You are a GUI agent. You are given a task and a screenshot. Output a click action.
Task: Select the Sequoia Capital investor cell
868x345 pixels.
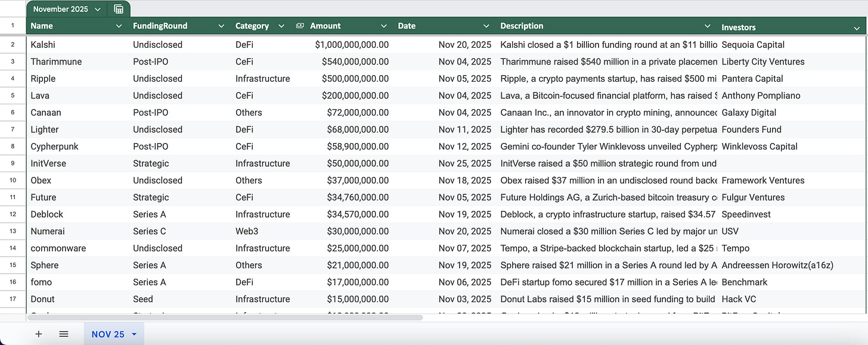tap(792, 45)
